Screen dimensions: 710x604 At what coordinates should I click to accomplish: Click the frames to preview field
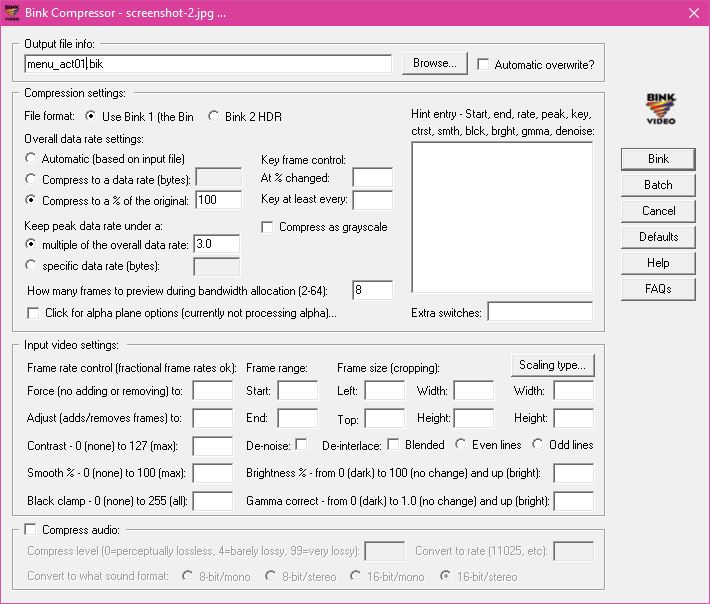pos(373,290)
